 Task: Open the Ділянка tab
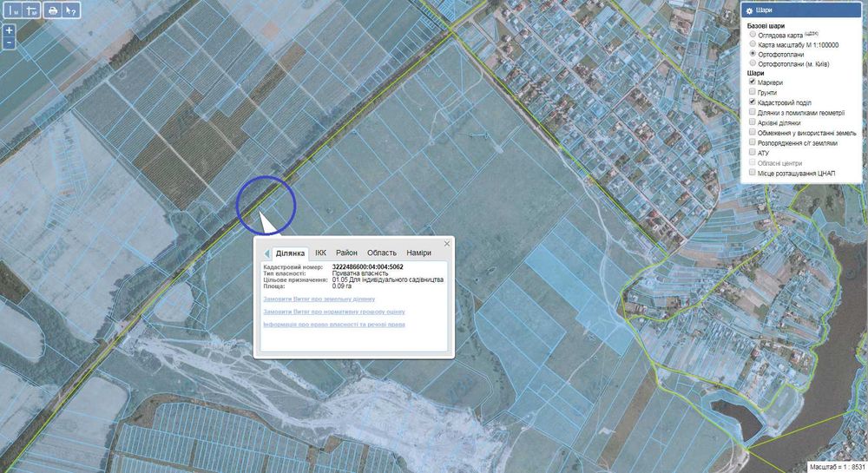[290, 253]
